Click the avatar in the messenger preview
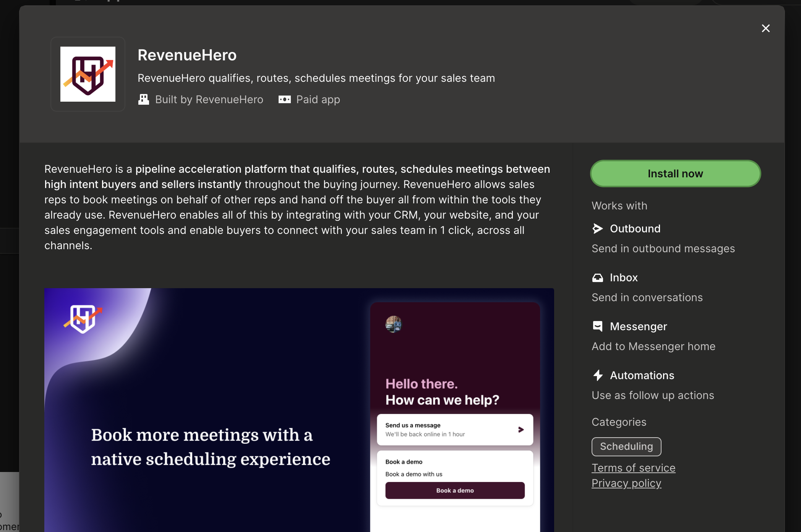The width and height of the screenshot is (801, 532). pos(394,324)
